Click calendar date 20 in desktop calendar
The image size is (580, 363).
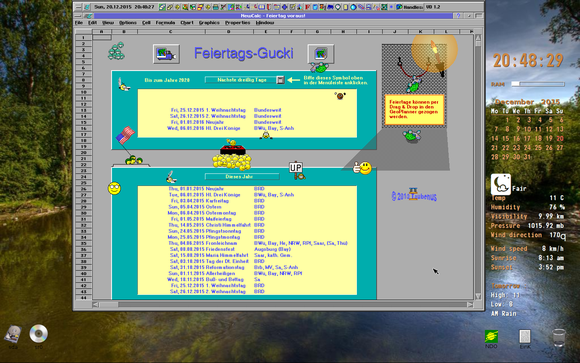(x=560, y=138)
